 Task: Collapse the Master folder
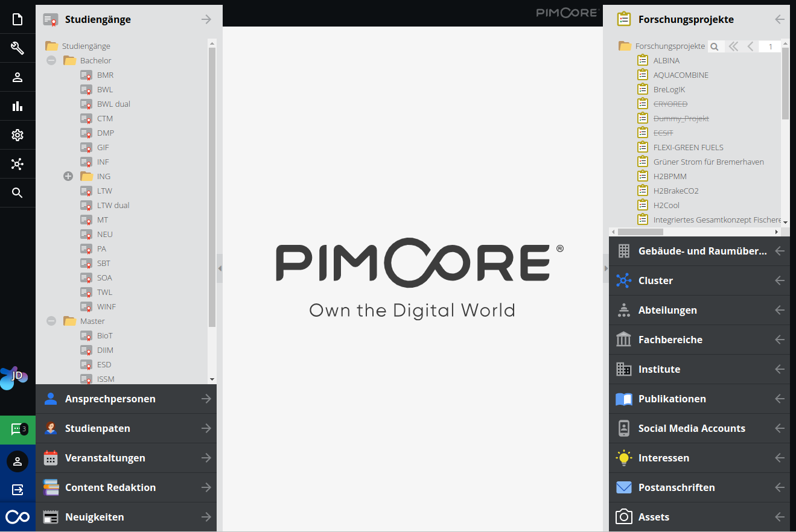(51, 321)
